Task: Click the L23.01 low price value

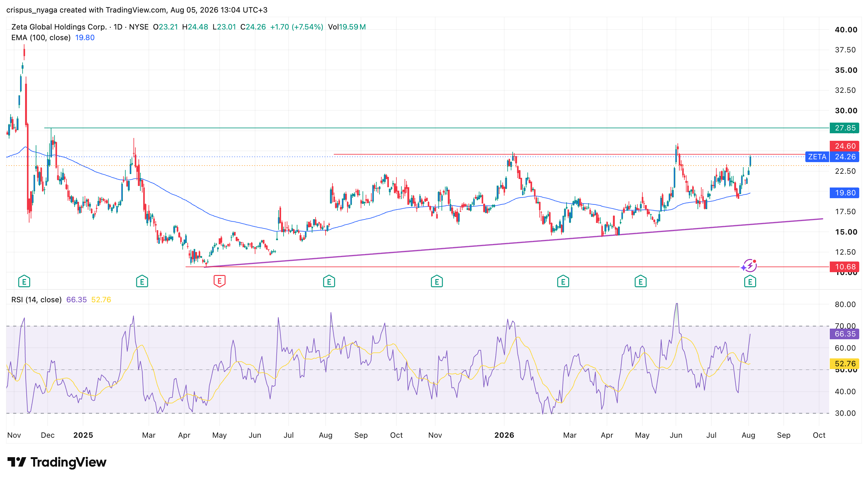Action: tap(224, 27)
